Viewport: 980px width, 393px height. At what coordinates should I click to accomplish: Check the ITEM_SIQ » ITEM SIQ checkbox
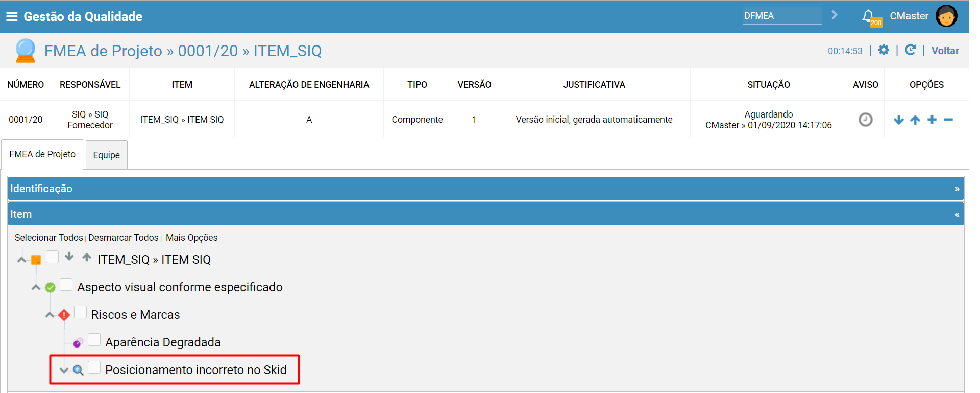coord(53,257)
